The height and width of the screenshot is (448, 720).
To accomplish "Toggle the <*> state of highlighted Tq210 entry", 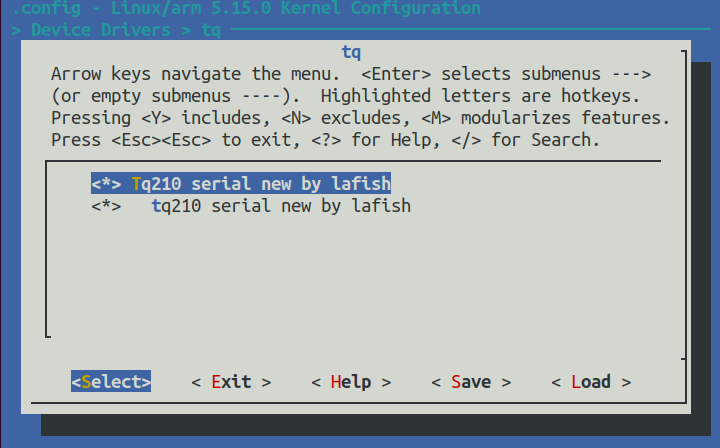I will 106,184.
